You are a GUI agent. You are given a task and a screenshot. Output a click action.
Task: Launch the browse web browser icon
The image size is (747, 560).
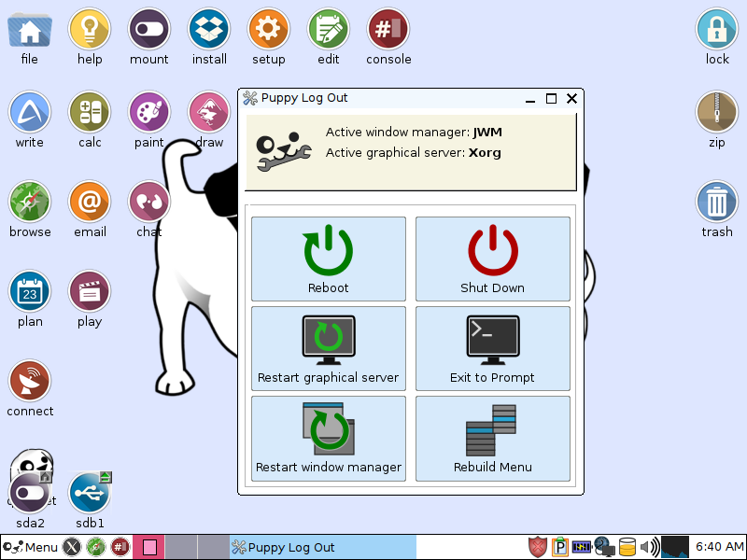(30, 202)
